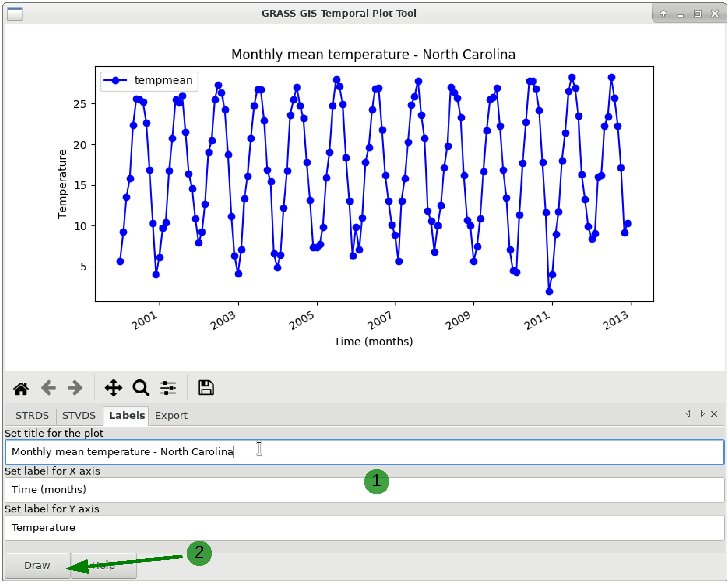Go forward to next plot view

click(75, 388)
